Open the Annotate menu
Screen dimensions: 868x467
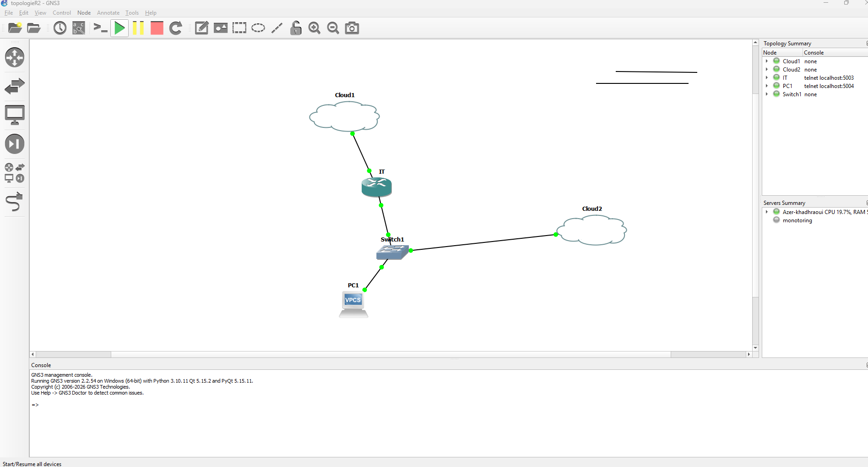pyautogui.click(x=108, y=13)
